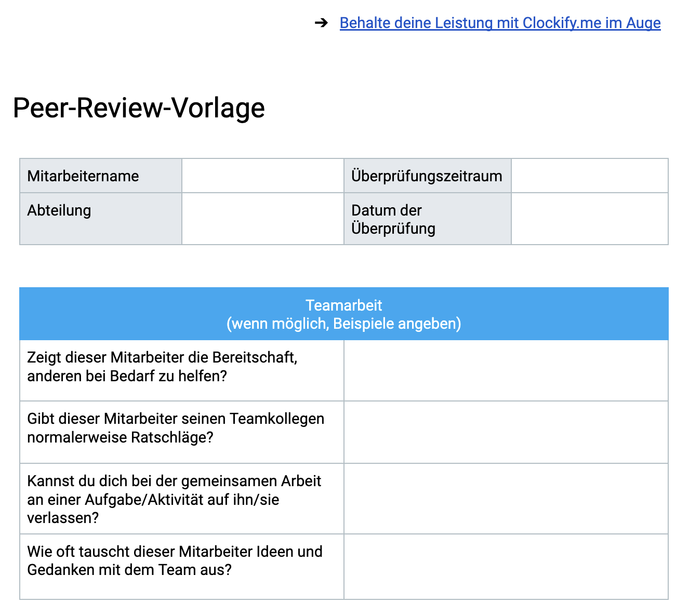Click the blue 'Teamarbeit' section header
Image resolution: width=689 pixels, height=616 pixels.
coord(344,314)
